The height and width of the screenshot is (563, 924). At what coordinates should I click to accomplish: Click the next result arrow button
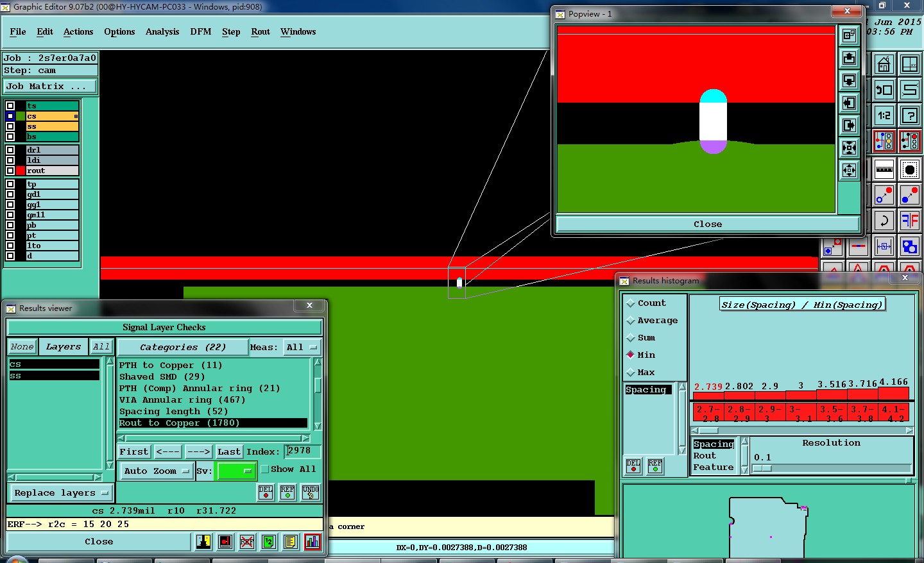(x=198, y=452)
